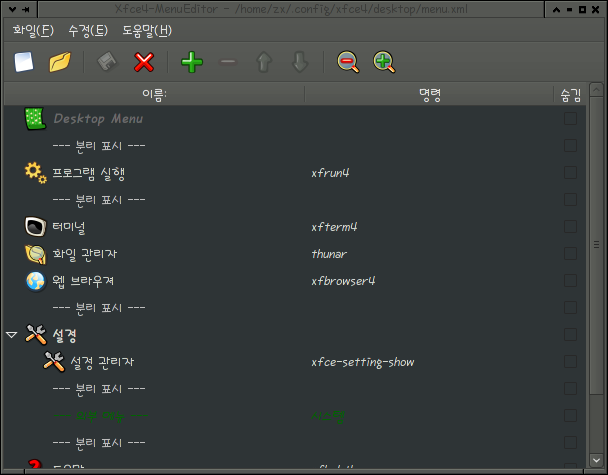Click the gears icon beside 프로그램 실행

36,173
